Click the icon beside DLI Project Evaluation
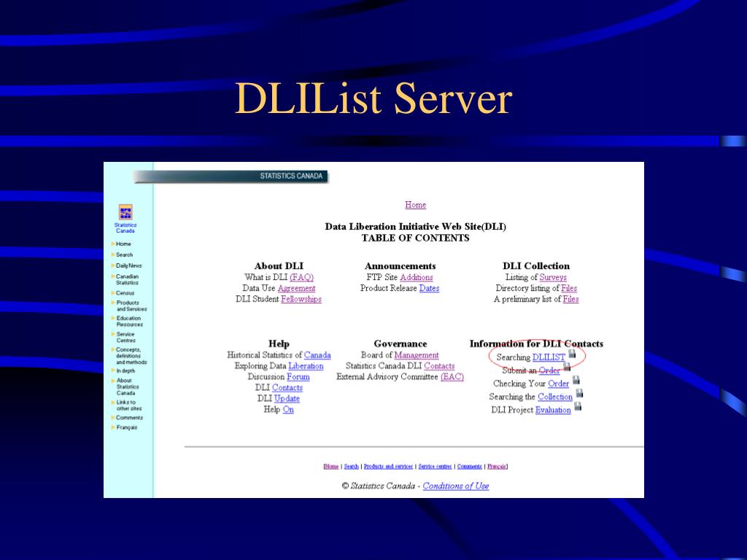The height and width of the screenshot is (560, 747). pos(578,406)
